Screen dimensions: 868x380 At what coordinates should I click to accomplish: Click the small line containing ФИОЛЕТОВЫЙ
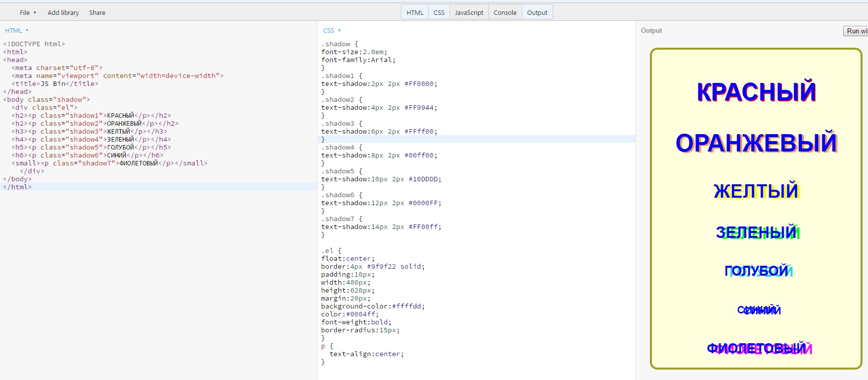coord(109,163)
